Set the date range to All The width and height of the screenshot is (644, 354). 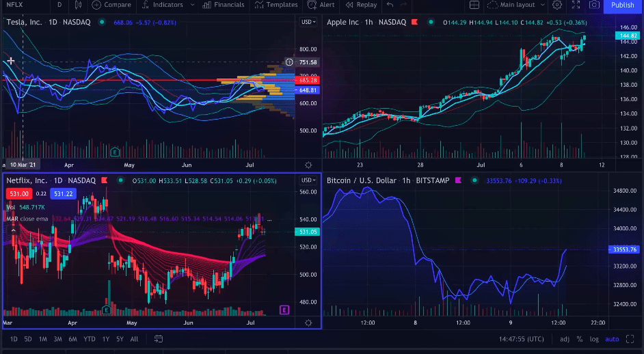click(x=134, y=339)
